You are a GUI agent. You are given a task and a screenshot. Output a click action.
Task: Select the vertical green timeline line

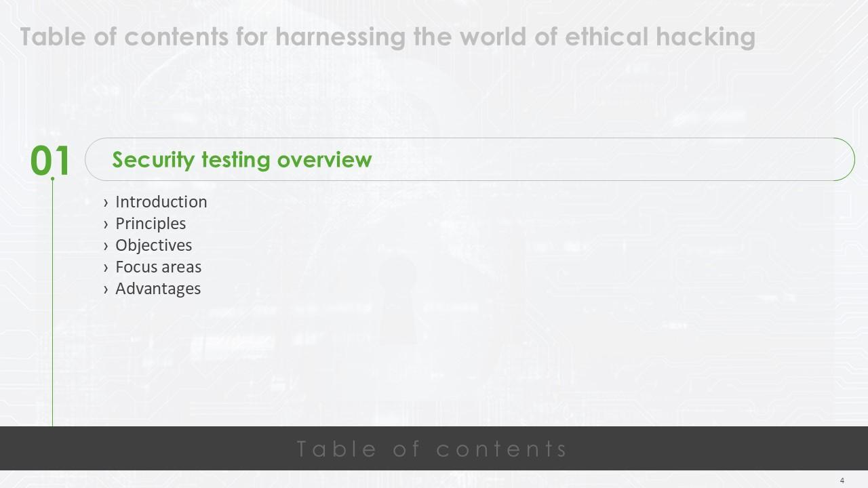53,305
